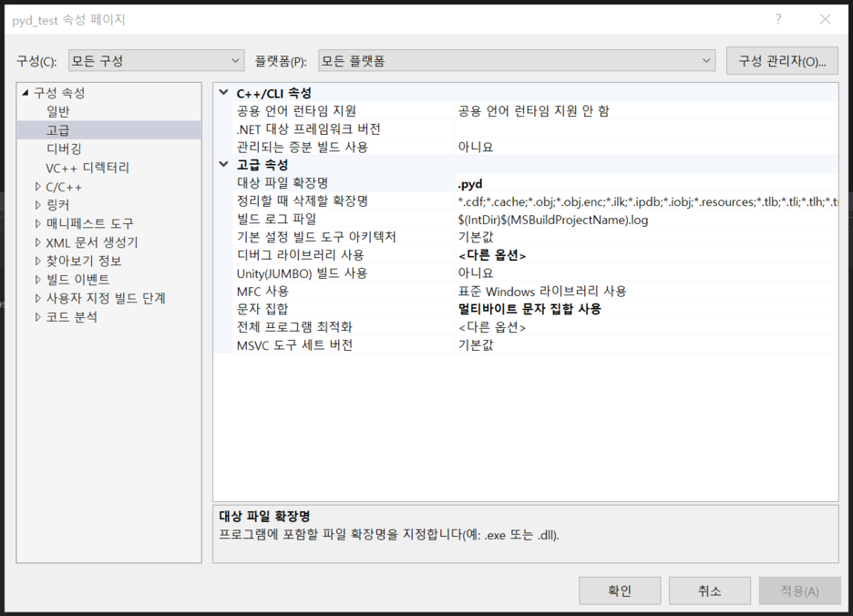Edit the 대상 파일 확장명 .pyd value

(x=645, y=183)
